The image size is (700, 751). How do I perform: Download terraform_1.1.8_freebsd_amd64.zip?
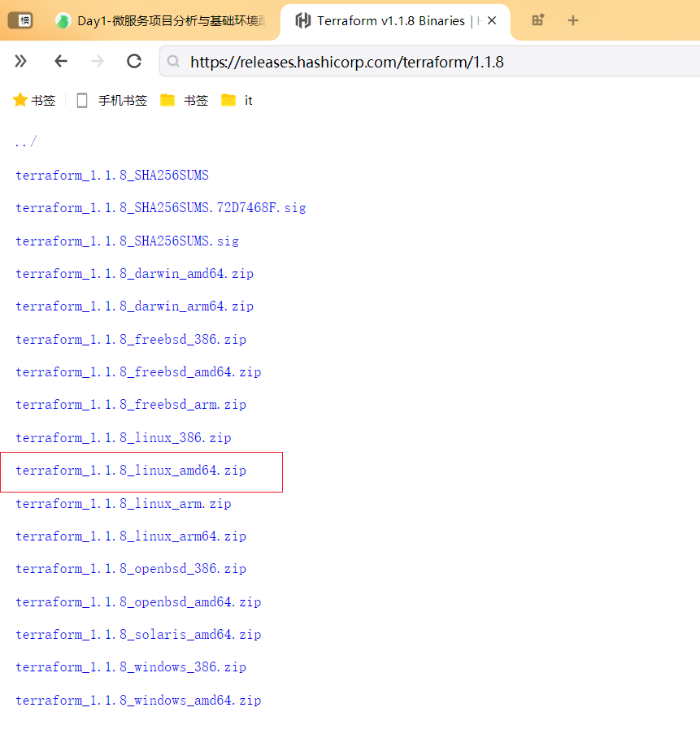coord(138,371)
